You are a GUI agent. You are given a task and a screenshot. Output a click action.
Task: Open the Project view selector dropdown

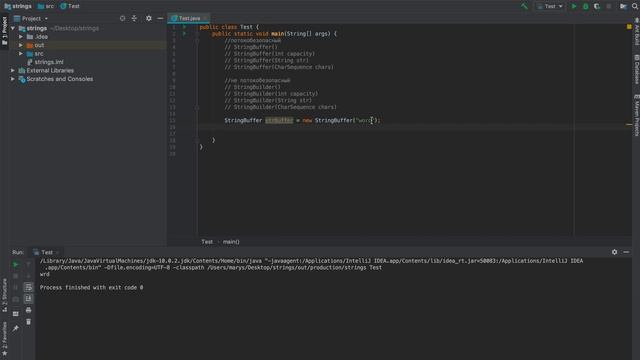tap(31, 18)
